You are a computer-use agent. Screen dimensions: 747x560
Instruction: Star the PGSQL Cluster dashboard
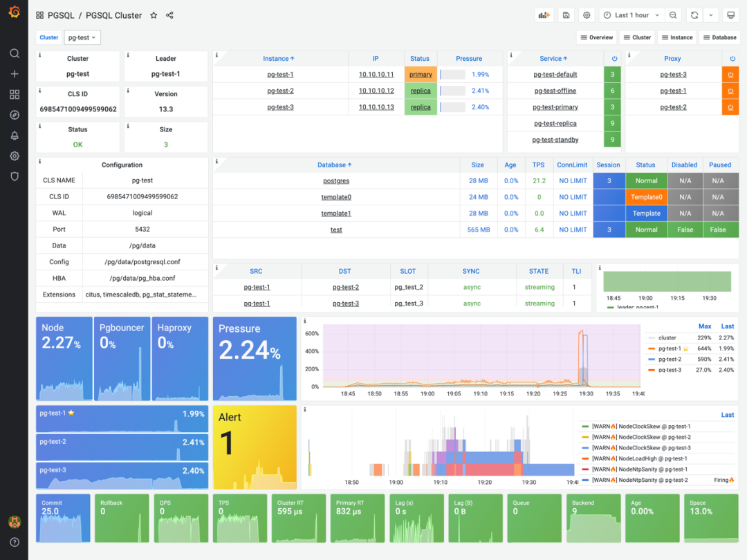154,15
